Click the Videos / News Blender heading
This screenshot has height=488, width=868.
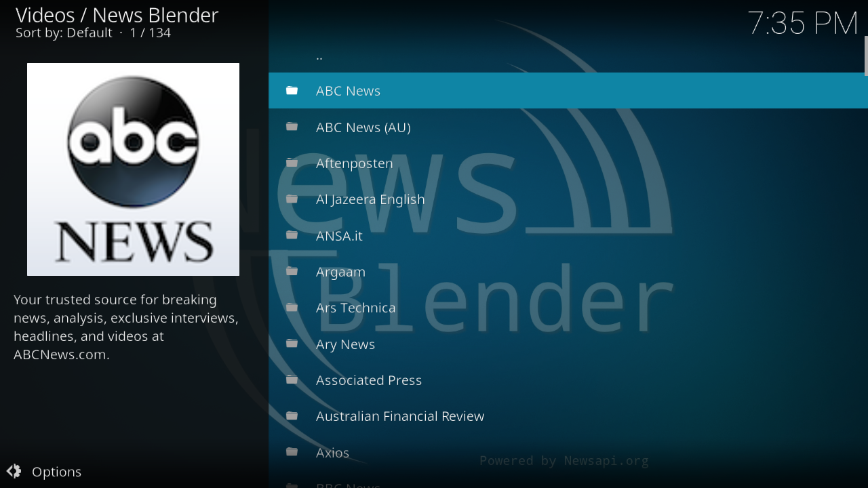(117, 15)
